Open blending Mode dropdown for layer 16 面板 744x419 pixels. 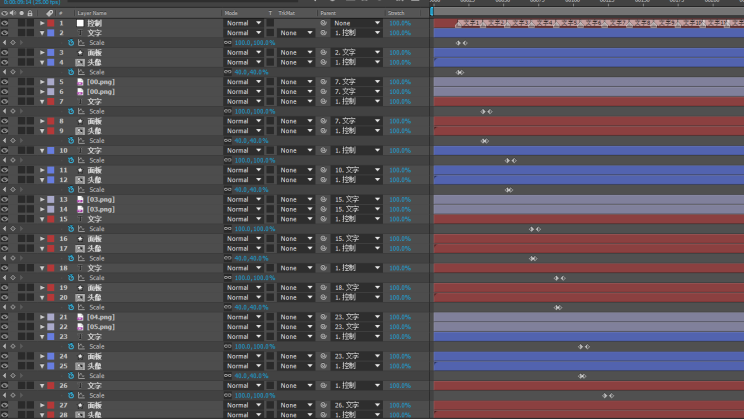pos(244,239)
